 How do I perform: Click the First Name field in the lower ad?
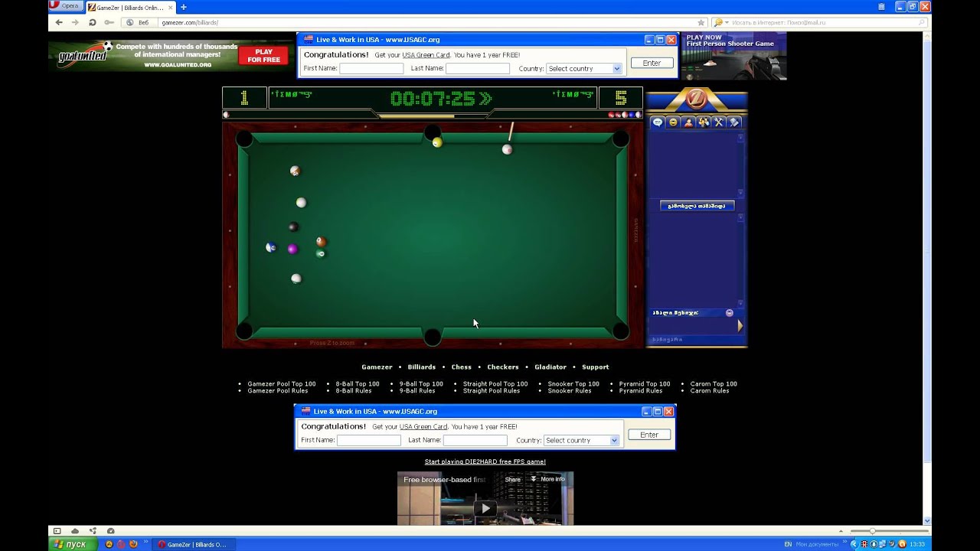(369, 440)
